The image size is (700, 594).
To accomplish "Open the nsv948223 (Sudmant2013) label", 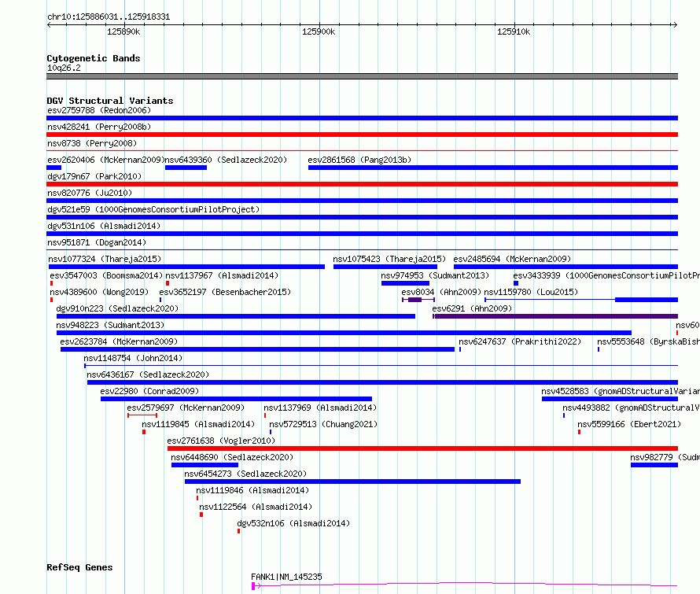I will point(110,325).
